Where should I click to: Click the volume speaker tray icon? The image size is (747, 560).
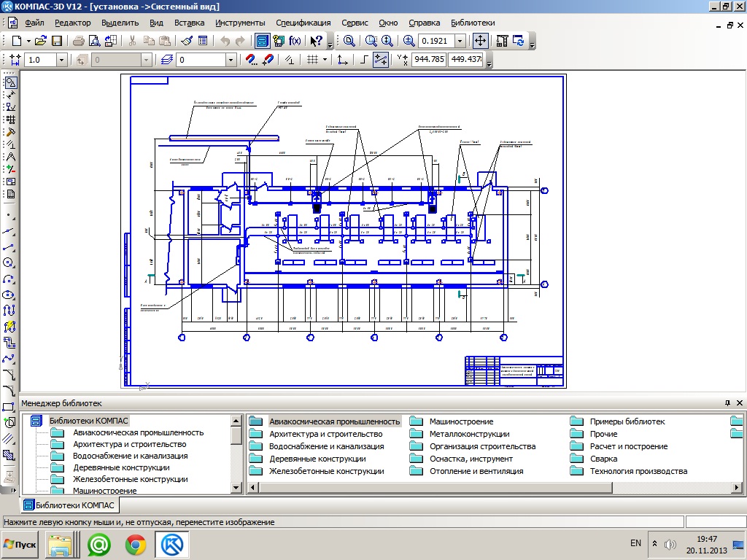click(x=670, y=544)
